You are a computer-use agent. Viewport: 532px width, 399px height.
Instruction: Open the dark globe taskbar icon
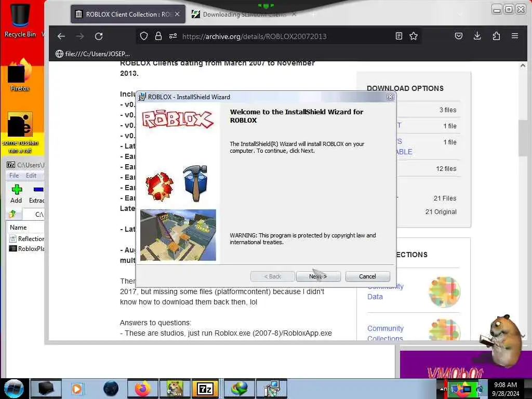(x=111, y=389)
